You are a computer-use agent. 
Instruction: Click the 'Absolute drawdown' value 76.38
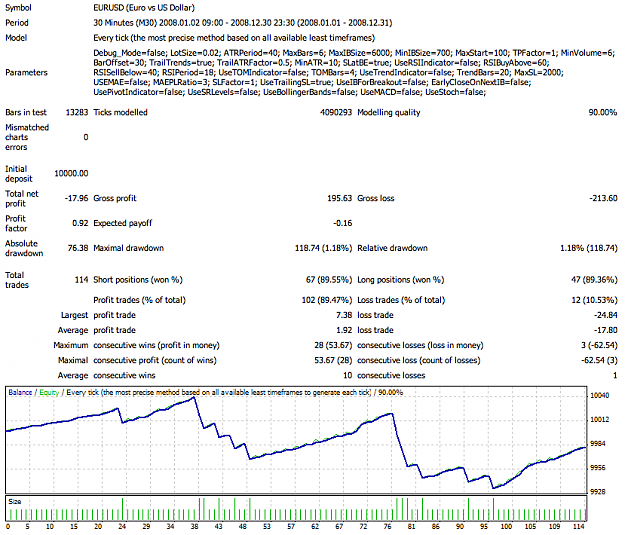tap(78, 248)
